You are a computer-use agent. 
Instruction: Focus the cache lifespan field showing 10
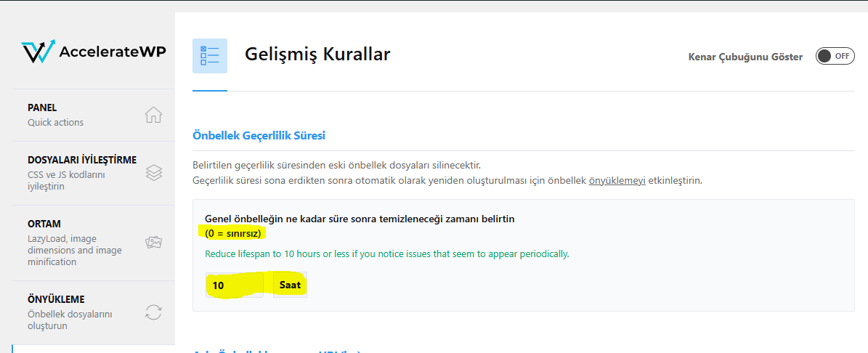click(x=234, y=285)
